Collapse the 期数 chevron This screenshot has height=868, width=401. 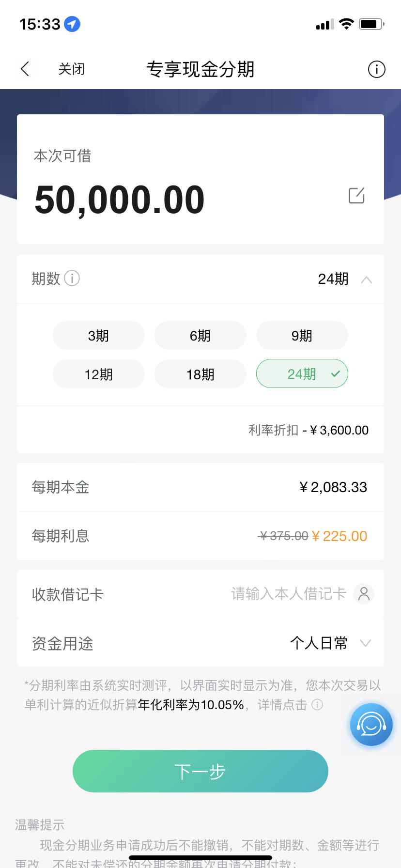[x=367, y=279]
